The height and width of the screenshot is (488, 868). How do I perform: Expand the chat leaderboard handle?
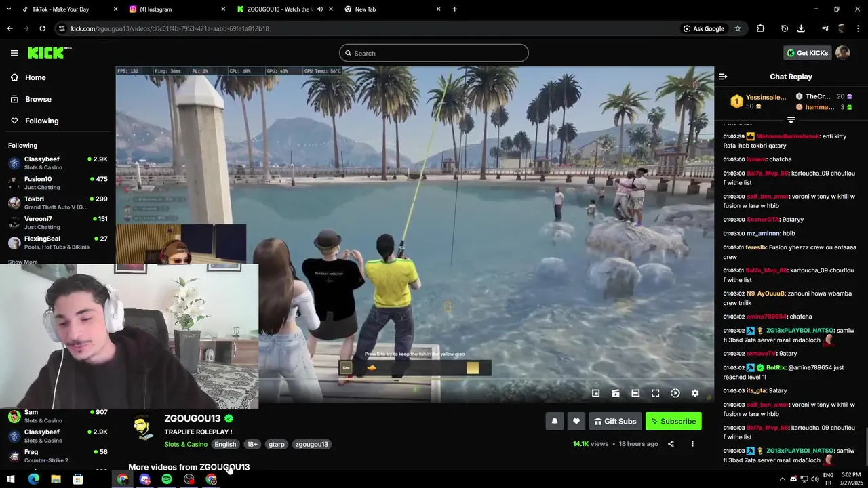tap(791, 120)
